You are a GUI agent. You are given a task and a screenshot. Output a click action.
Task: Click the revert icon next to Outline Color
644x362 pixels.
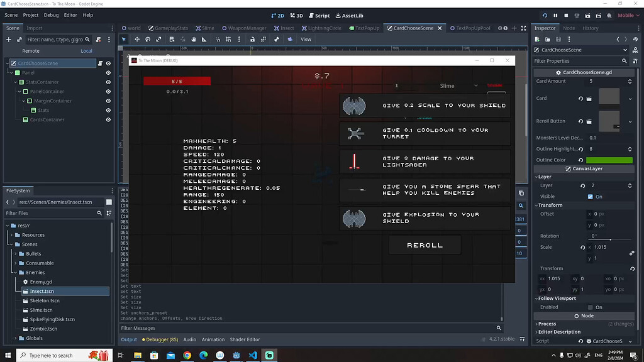[x=580, y=160]
